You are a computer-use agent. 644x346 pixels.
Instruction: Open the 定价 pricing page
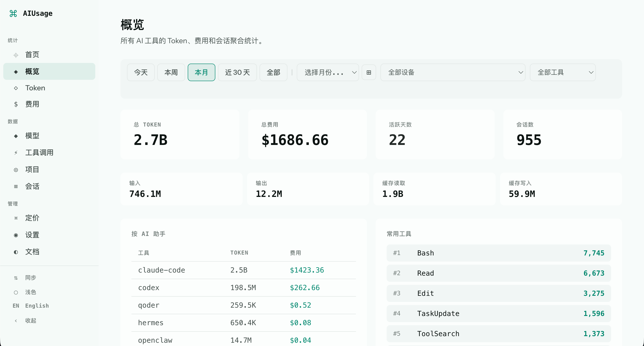49,218
